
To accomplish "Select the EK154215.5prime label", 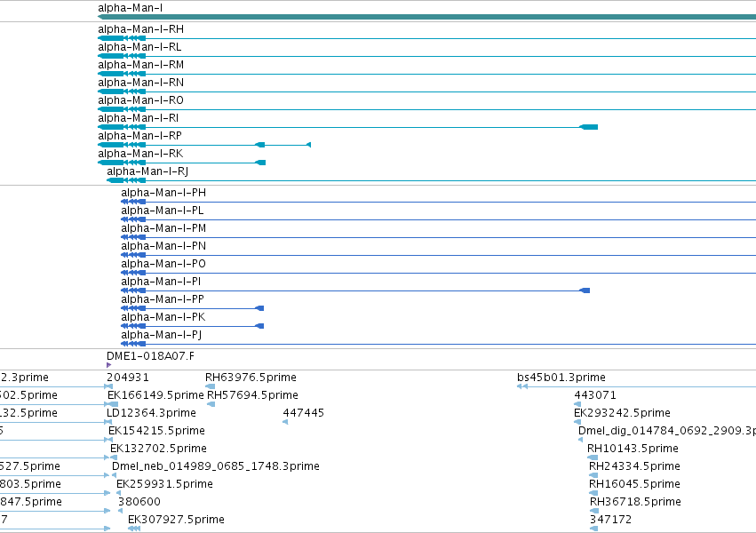I will [x=156, y=431].
